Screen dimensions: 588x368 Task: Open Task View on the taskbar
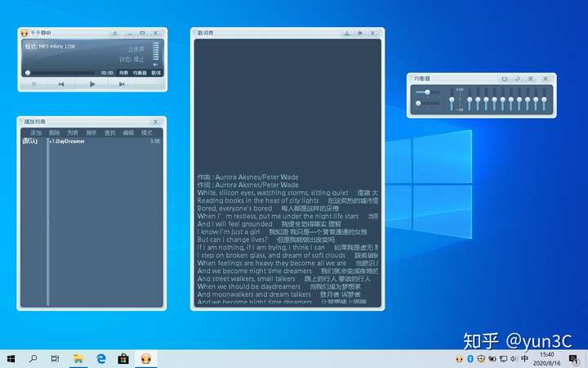(56, 359)
